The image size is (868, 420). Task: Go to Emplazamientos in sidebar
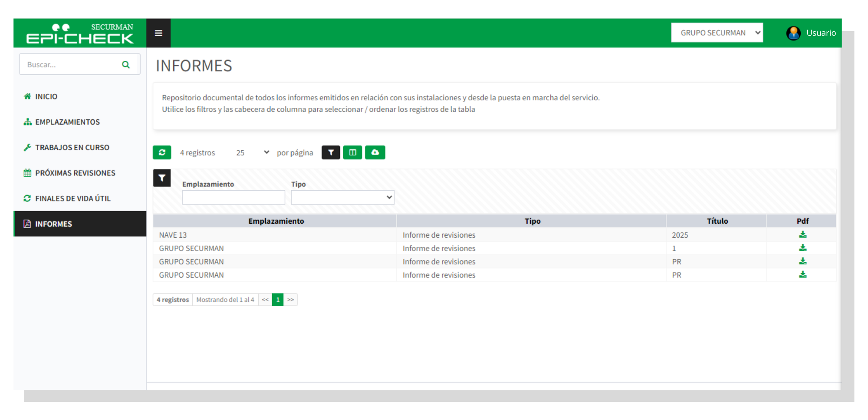point(67,122)
